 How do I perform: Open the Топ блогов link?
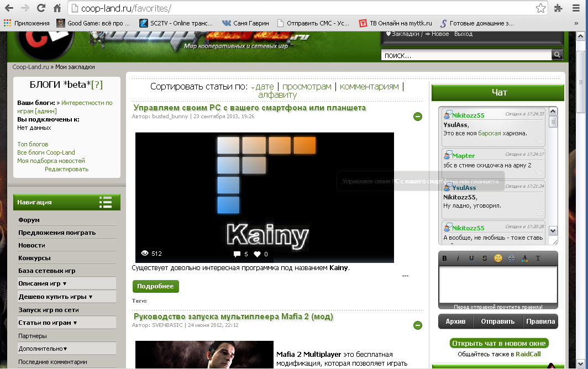pos(33,144)
